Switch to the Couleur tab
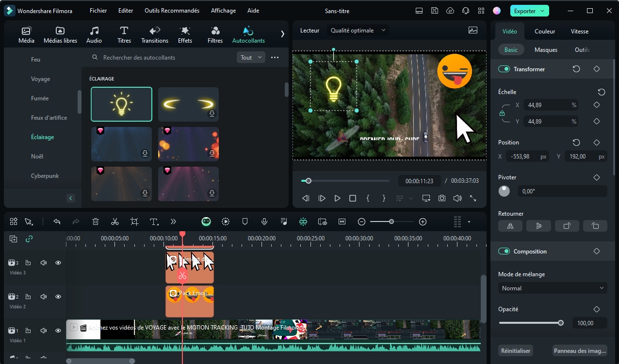The height and width of the screenshot is (364, 619). click(545, 31)
